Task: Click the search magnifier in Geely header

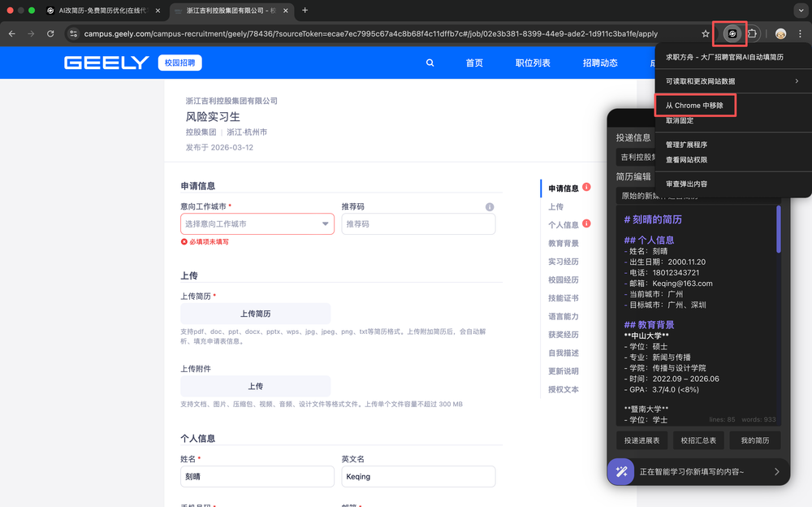Action: tap(430, 63)
